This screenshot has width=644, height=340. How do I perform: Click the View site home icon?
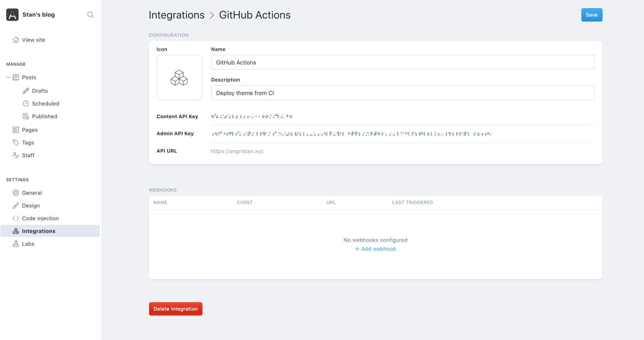click(x=16, y=40)
